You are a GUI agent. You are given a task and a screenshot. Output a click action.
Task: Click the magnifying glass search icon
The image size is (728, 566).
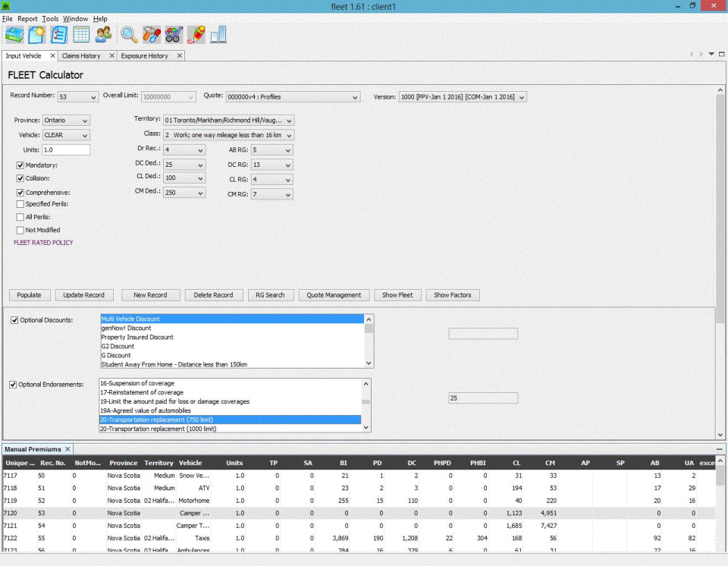[x=129, y=35]
